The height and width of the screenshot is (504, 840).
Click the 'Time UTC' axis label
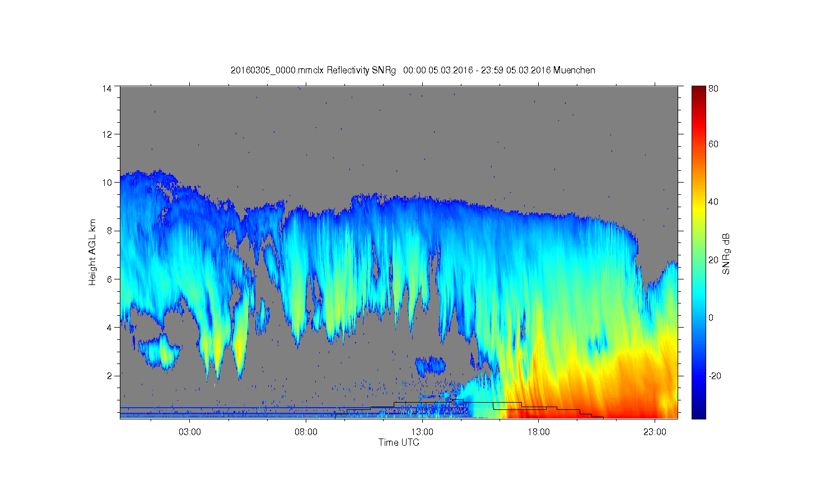[x=399, y=442]
